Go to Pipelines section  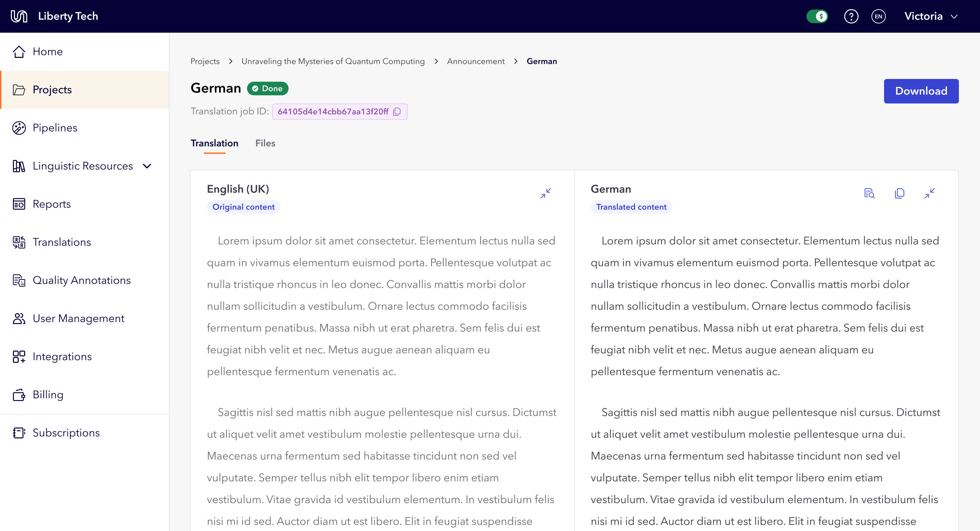coord(84,128)
